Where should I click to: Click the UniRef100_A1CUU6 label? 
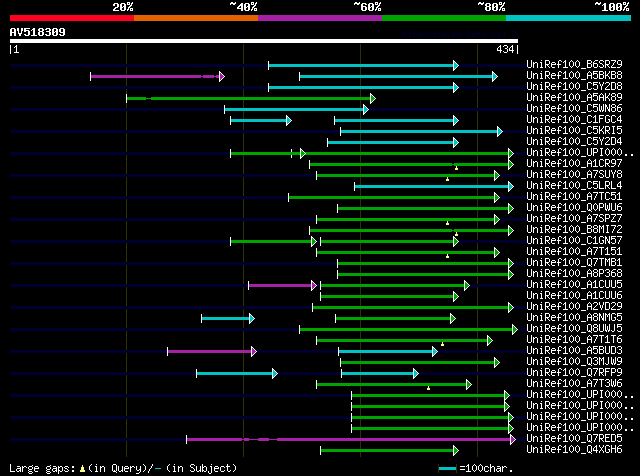[574, 296]
